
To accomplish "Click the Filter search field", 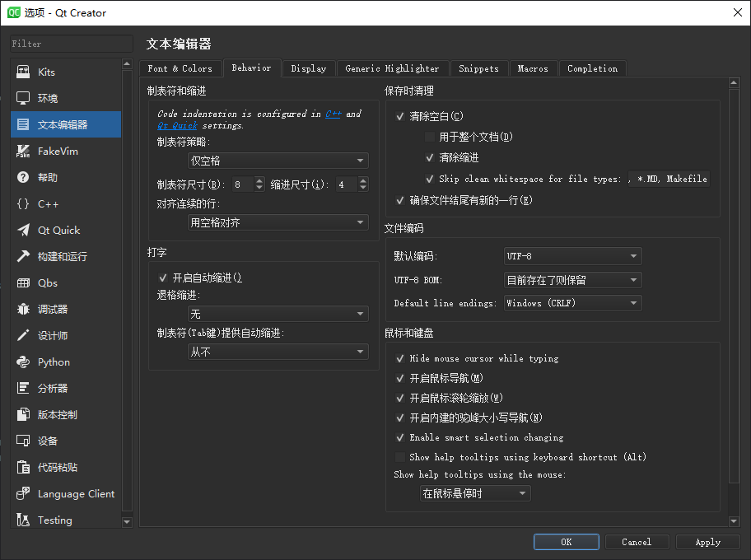I will coord(71,44).
